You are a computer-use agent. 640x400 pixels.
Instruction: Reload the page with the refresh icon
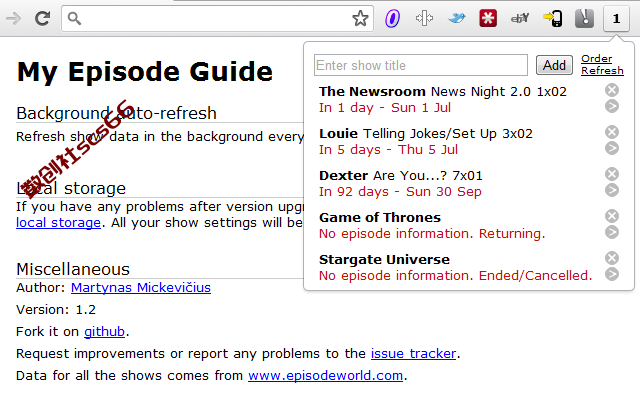42,18
